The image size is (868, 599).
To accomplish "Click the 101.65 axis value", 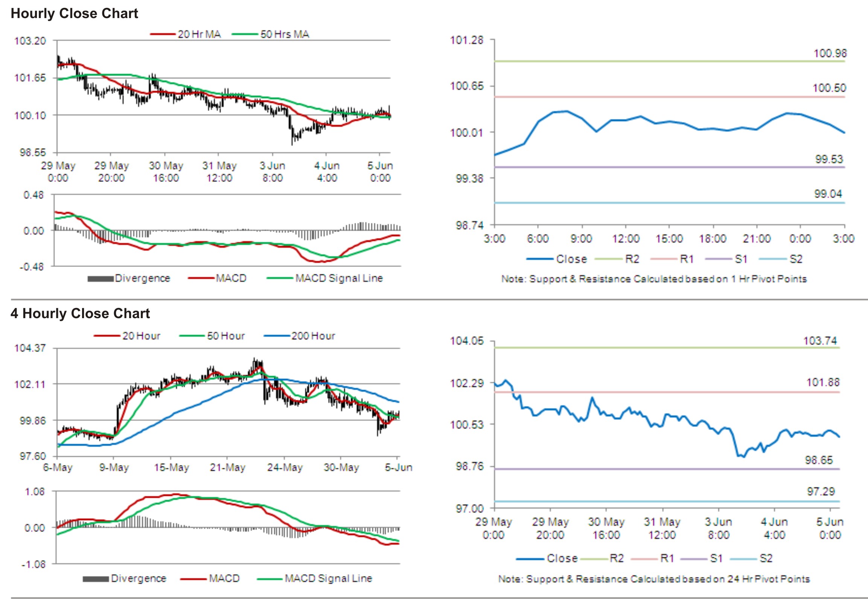I will point(30,78).
